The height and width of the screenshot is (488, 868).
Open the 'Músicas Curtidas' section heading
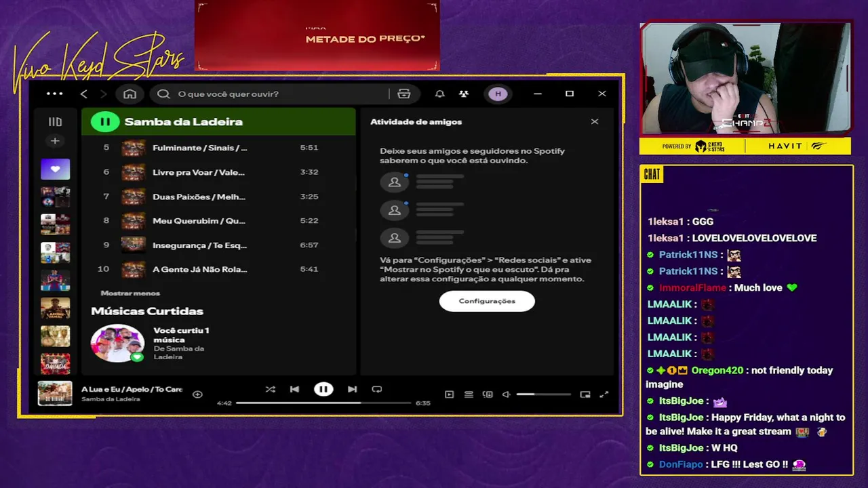(x=147, y=311)
